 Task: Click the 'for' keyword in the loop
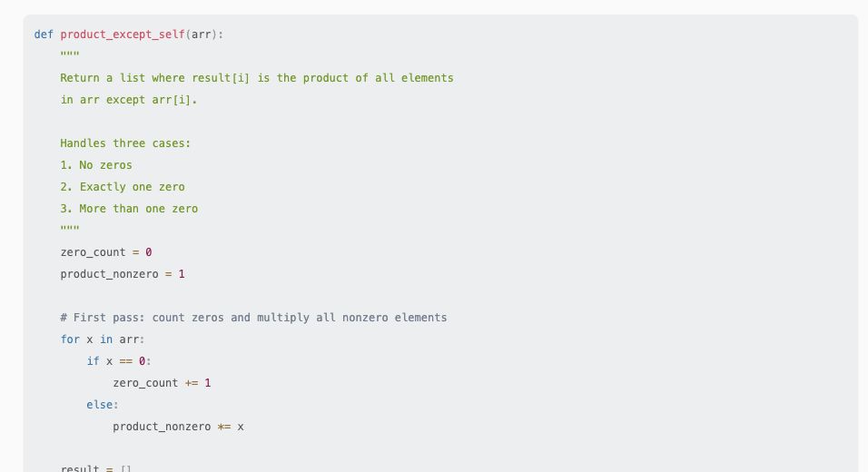point(70,339)
